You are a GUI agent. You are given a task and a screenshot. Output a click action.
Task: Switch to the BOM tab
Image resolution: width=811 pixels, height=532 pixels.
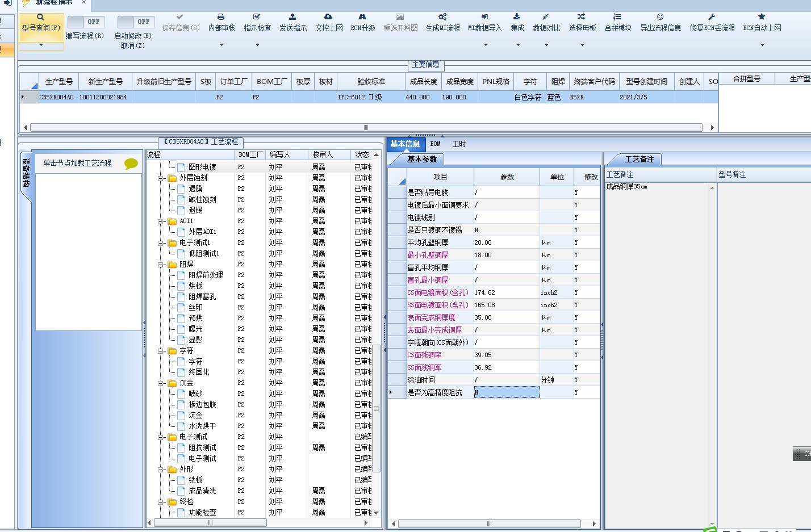pyautogui.click(x=436, y=144)
